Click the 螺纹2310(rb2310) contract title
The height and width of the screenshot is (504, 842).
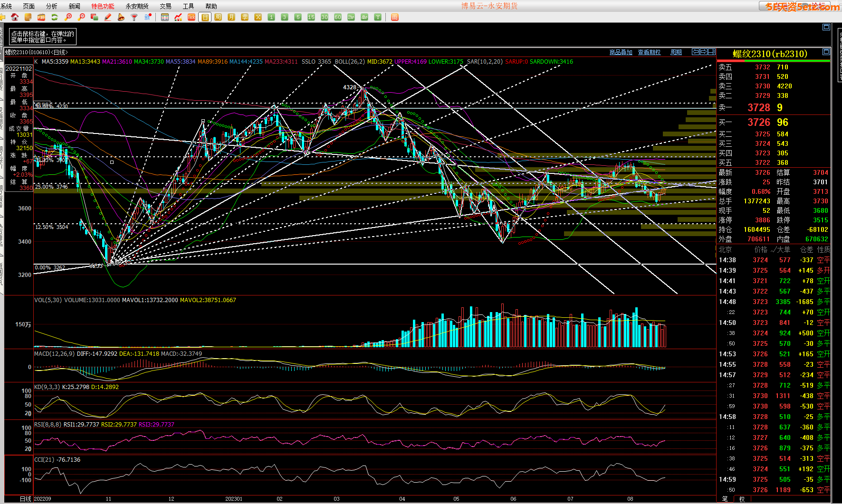[770, 54]
